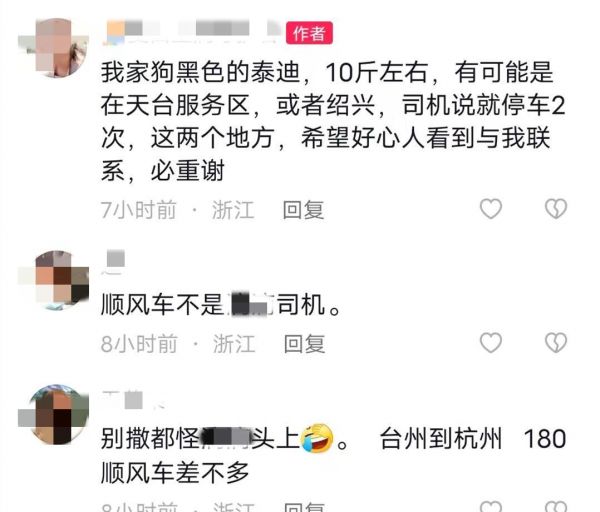Screen dimensions: 600x512
Task: Reply to the 8小时前 顺风车 comment
Action: point(304,344)
